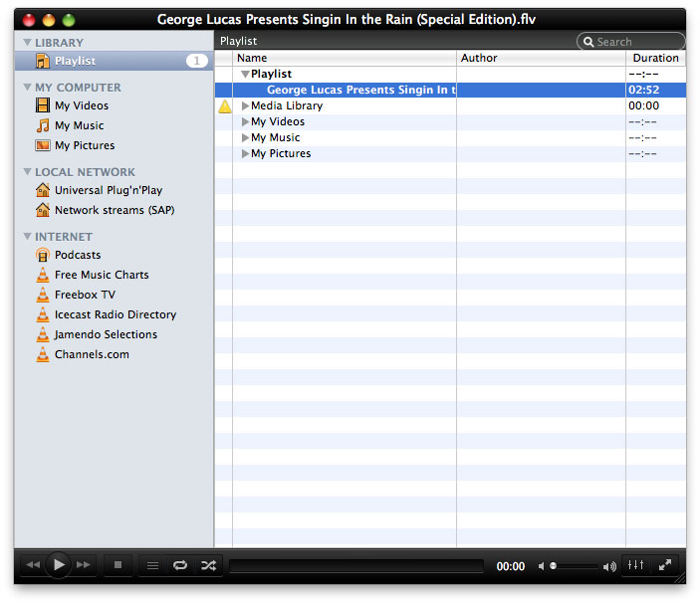Screen dimensions: 700x604
Task: Click in the Search field
Action: pyautogui.click(x=631, y=42)
